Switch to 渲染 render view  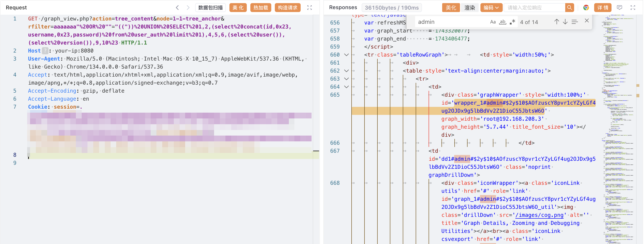pos(469,8)
